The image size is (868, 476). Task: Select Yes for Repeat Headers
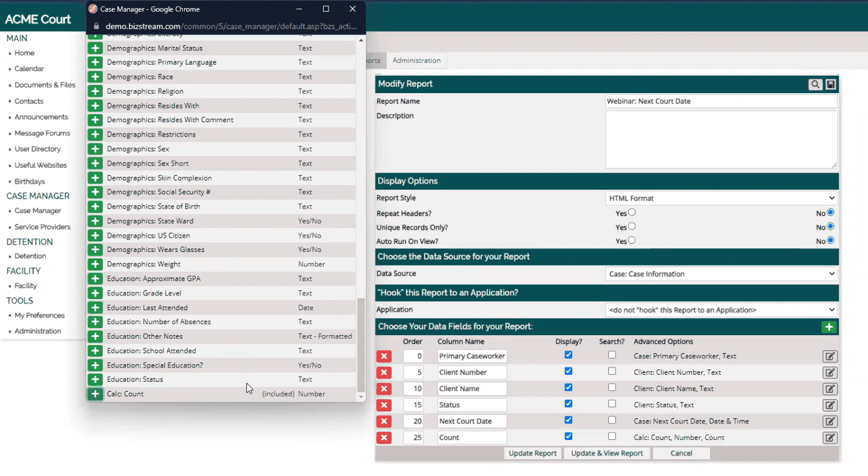632,212
